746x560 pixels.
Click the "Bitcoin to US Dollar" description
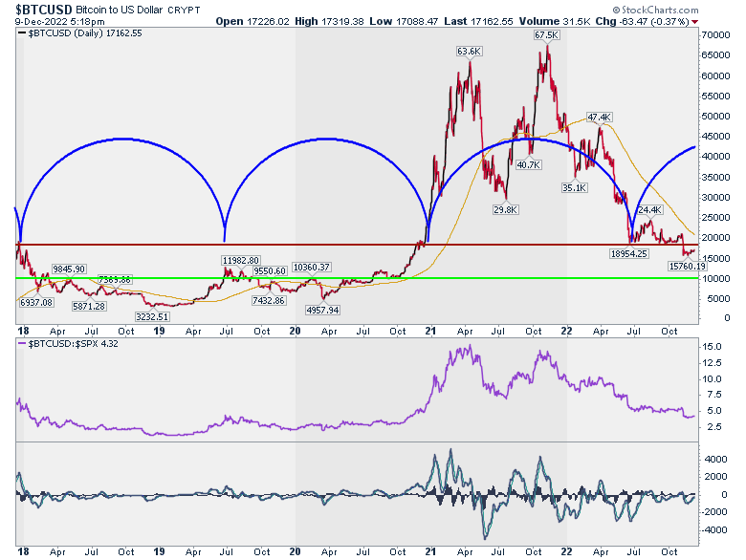pos(119,10)
